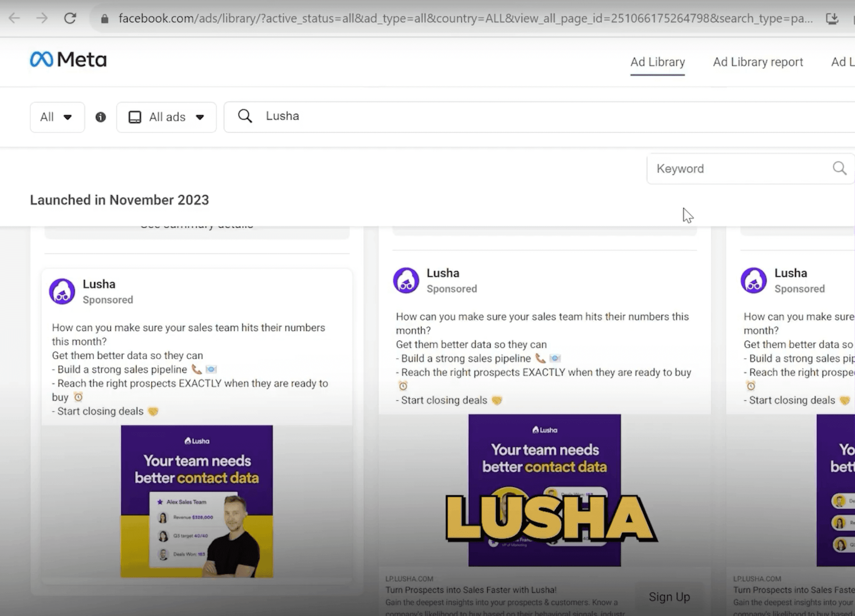Image resolution: width=855 pixels, height=616 pixels.
Task: Click the browser address bar URL
Action: point(452,18)
